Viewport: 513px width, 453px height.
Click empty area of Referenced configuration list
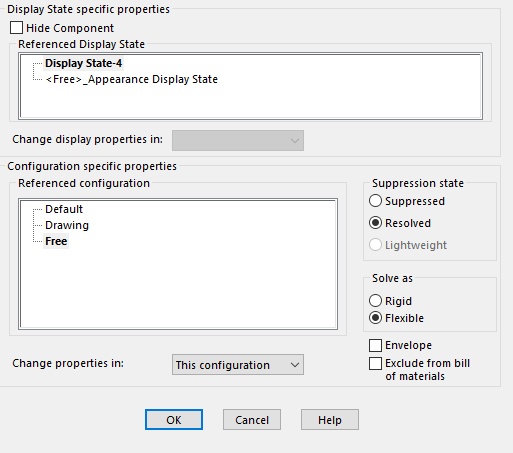(178, 287)
